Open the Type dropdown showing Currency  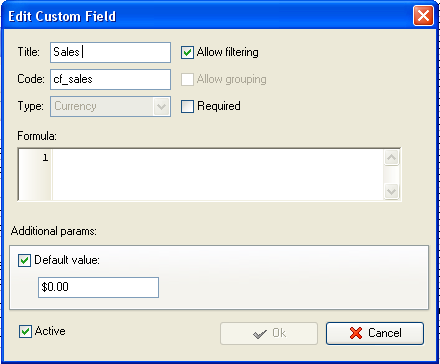(x=110, y=106)
